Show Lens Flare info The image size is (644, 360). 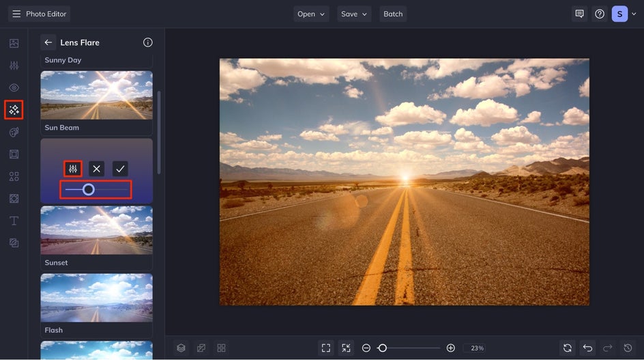[x=148, y=42]
